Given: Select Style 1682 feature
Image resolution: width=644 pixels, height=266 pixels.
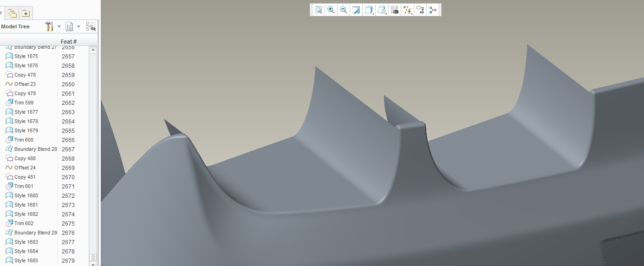Looking at the screenshot, I should [26, 214].
